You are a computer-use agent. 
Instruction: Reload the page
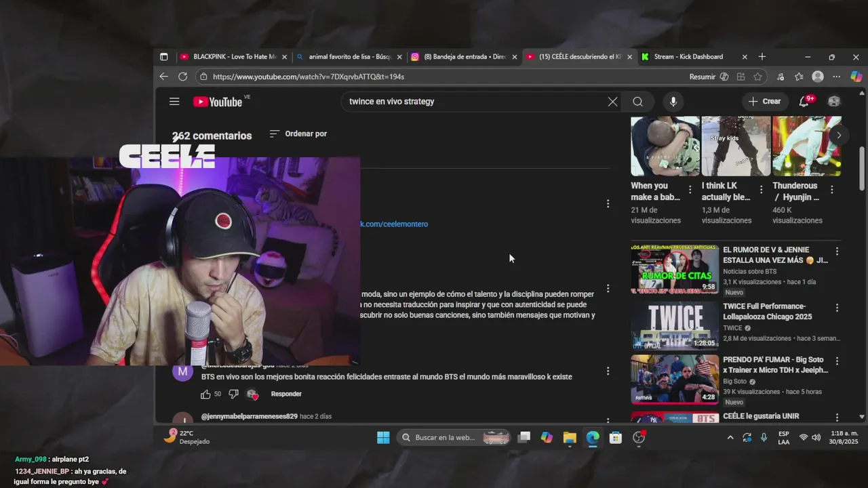182,77
